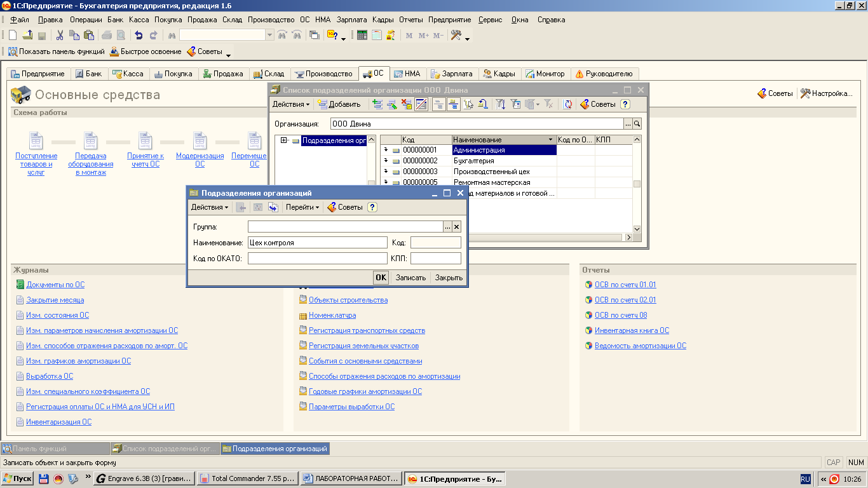Click help question icon in list window

[625, 104]
